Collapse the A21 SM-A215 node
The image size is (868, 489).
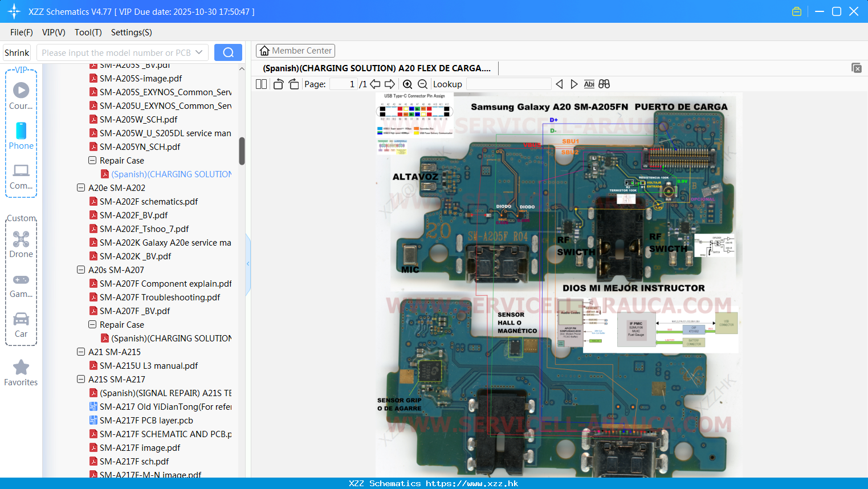pyautogui.click(x=81, y=352)
